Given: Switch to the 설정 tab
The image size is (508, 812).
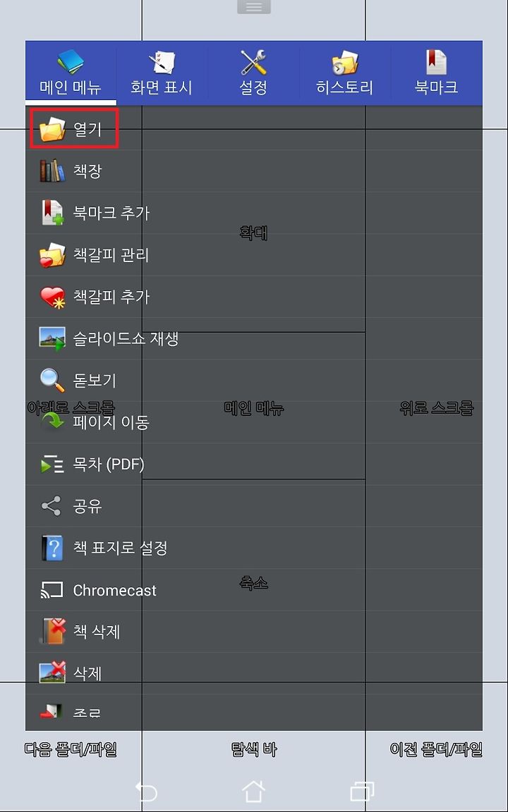Looking at the screenshot, I should click(253, 73).
